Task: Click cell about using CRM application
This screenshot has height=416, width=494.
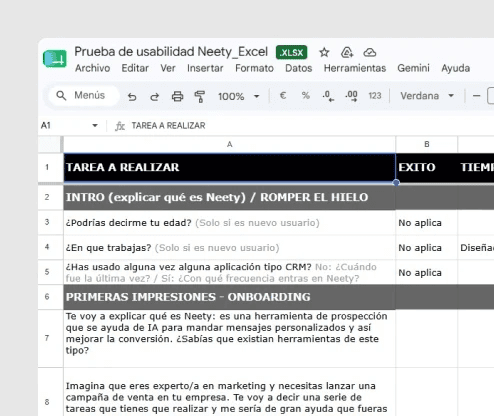Action: [229, 272]
